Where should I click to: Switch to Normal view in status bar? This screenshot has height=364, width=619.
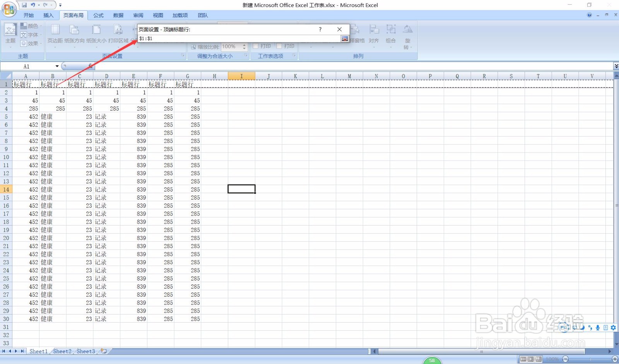[523, 359]
